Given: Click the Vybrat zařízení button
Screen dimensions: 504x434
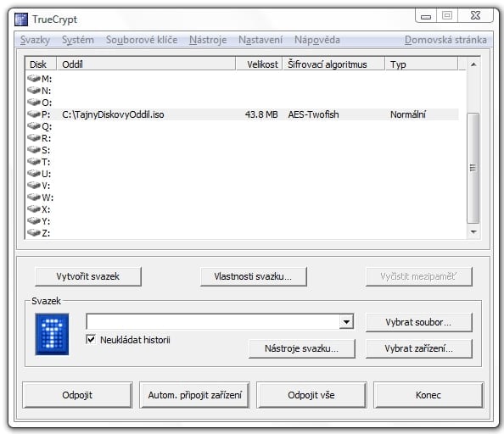Looking at the screenshot, I should [x=419, y=348].
